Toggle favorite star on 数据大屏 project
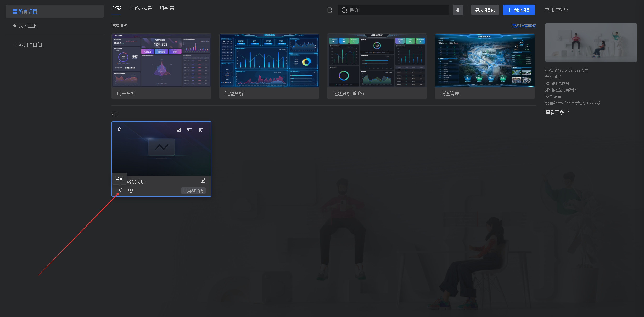 [120, 129]
